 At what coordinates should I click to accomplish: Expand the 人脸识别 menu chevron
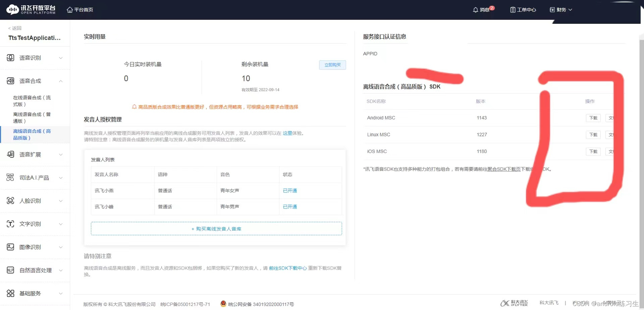61,201
